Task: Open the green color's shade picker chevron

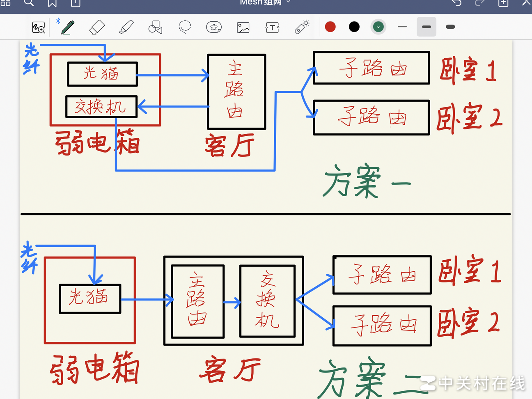Action: (378, 27)
